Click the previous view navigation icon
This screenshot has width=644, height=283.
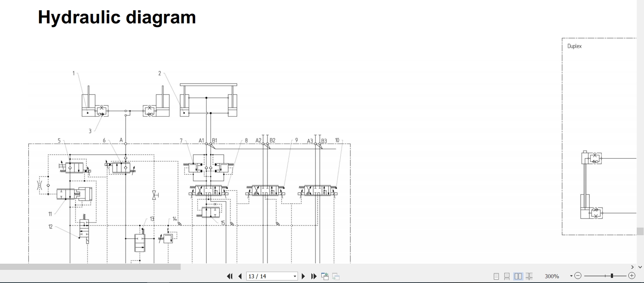[325, 276]
